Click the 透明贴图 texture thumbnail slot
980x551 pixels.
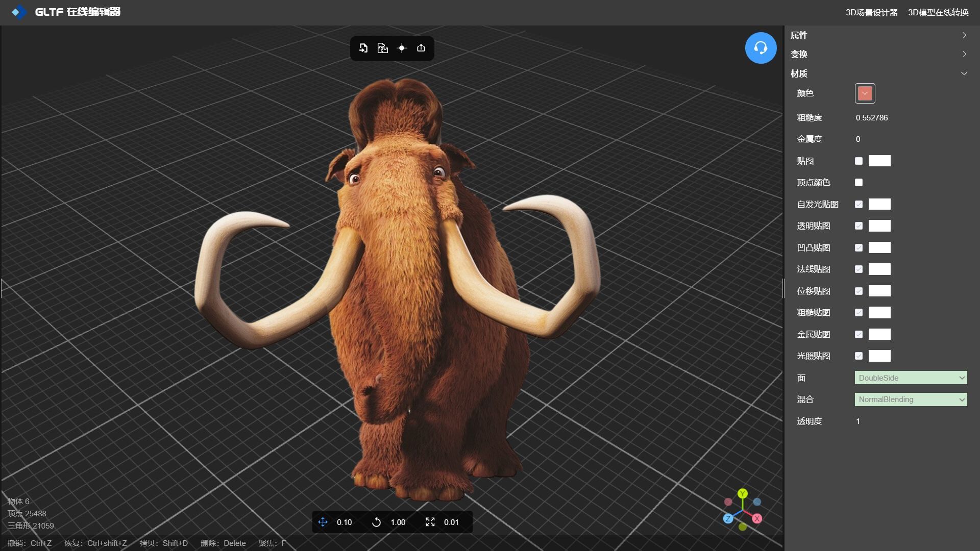879,226
